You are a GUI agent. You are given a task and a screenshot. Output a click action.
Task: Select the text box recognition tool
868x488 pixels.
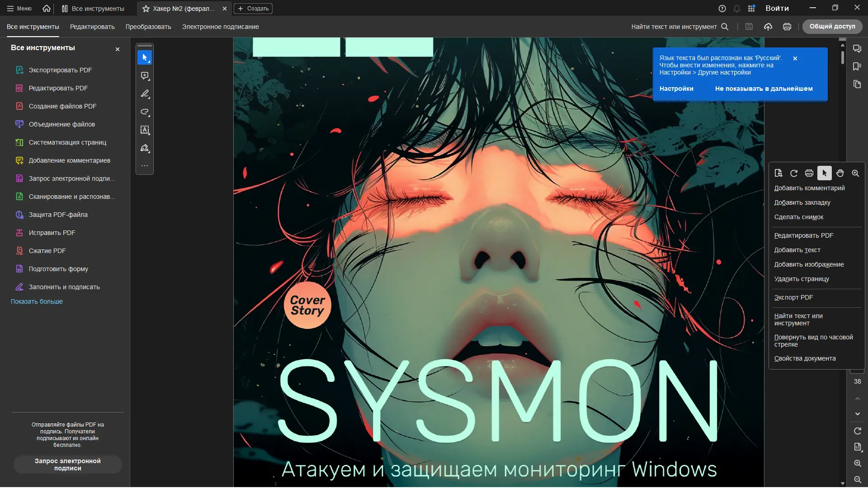pos(145,130)
